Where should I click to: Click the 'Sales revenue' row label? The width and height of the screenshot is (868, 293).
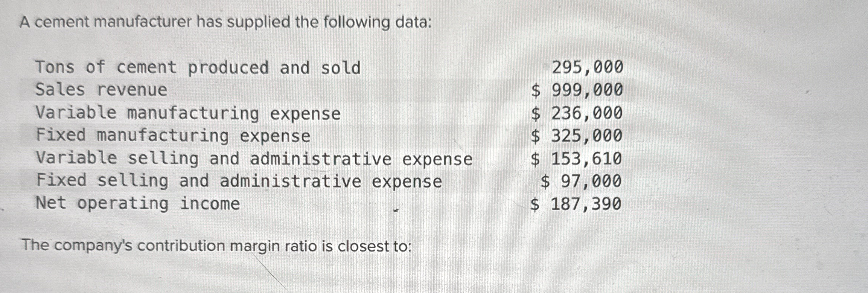coord(101,90)
